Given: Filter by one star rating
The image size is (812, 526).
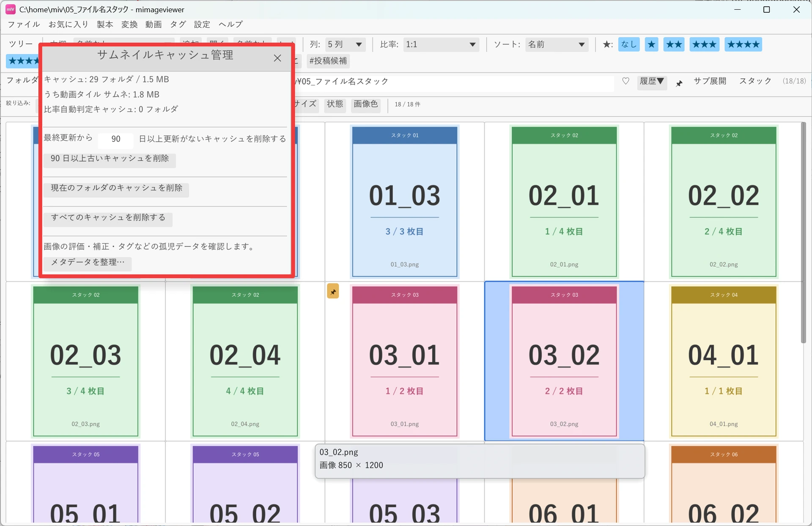Looking at the screenshot, I should coord(651,44).
